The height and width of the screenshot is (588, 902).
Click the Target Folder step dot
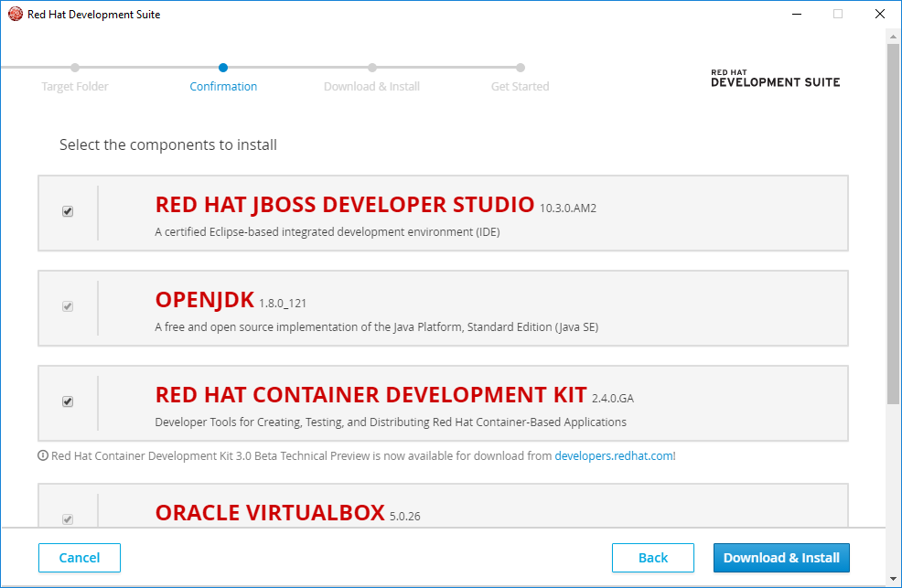(74, 67)
